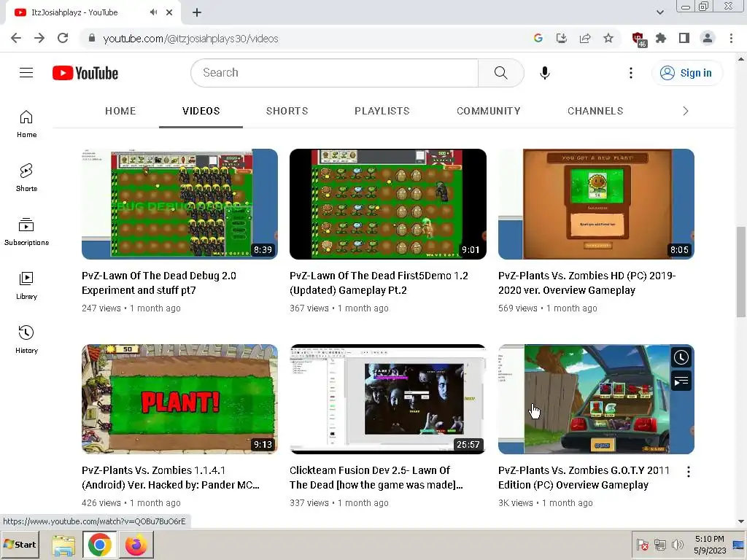747x560 pixels.
Task: Start voice search with microphone icon
Action: (x=544, y=73)
